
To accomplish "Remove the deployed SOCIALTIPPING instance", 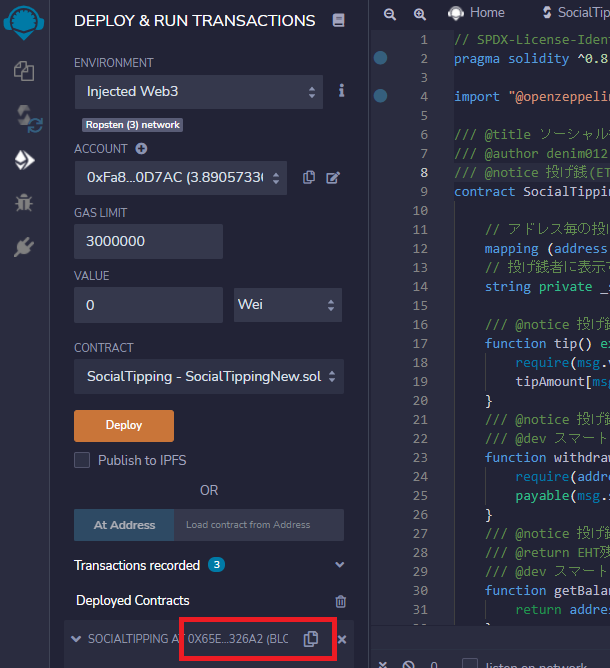I will (x=342, y=639).
